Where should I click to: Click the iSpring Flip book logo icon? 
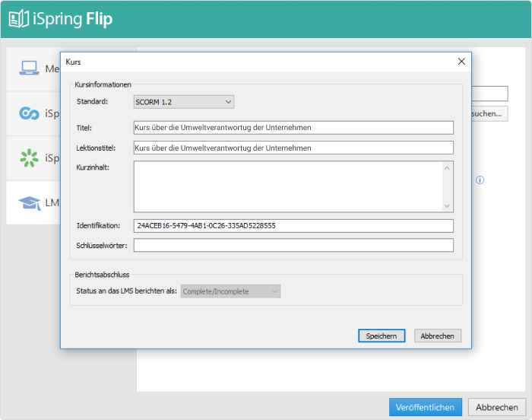click(x=19, y=19)
